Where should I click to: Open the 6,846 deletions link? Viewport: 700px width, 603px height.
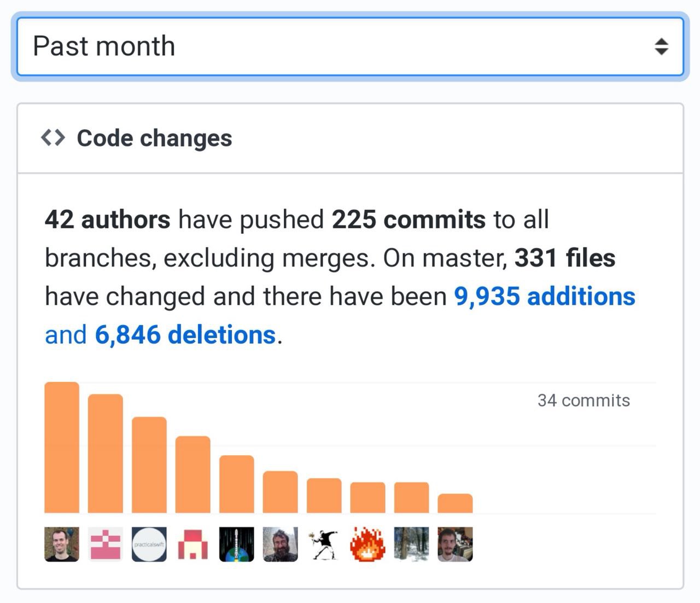pos(185,335)
